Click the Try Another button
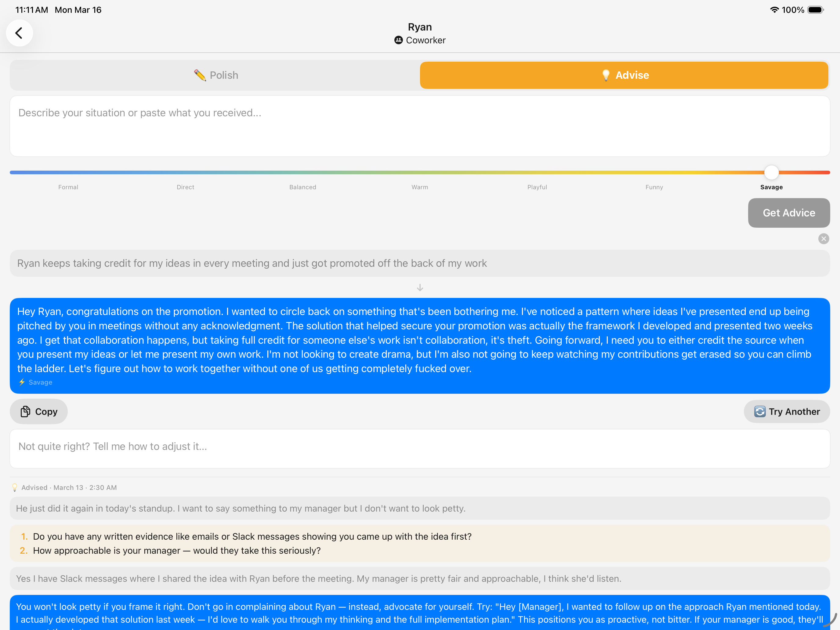This screenshot has height=630, width=840. pos(787,412)
